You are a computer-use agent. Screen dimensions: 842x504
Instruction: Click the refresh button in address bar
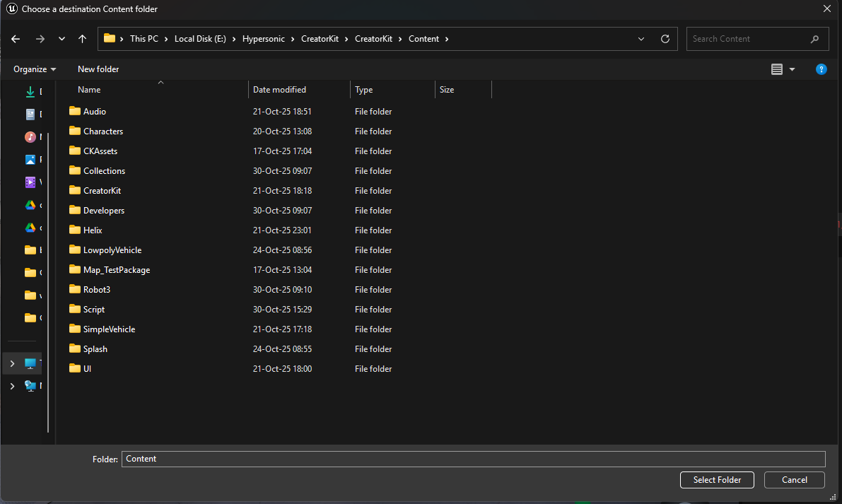665,39
